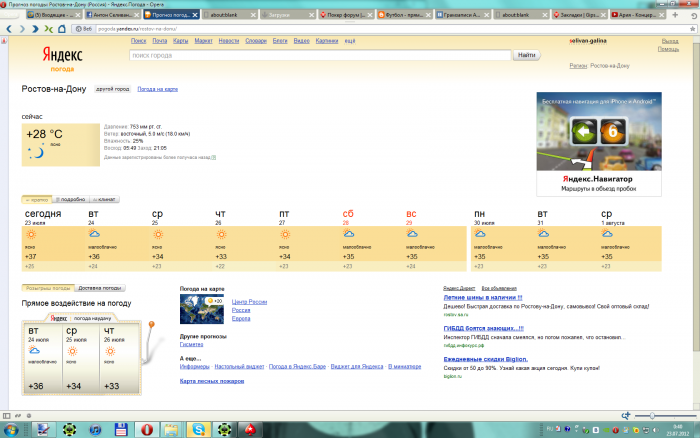Open the Гисметео forecast link
Screen dimensions: 700x438
[192, 345]
